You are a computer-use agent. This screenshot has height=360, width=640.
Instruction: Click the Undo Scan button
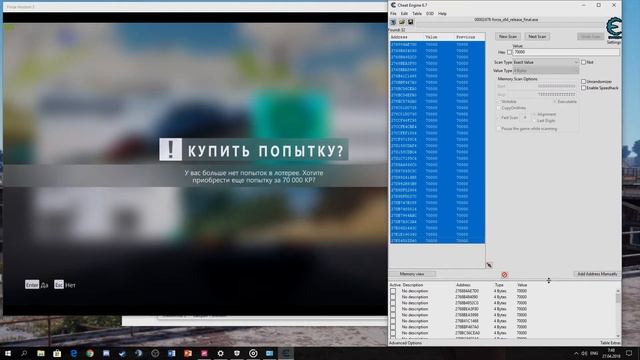[x=591, y=36]
